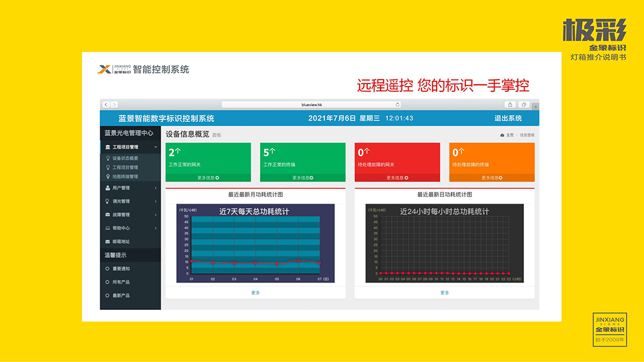Open 地图终端管理 in the sidebar

point(125,176)
